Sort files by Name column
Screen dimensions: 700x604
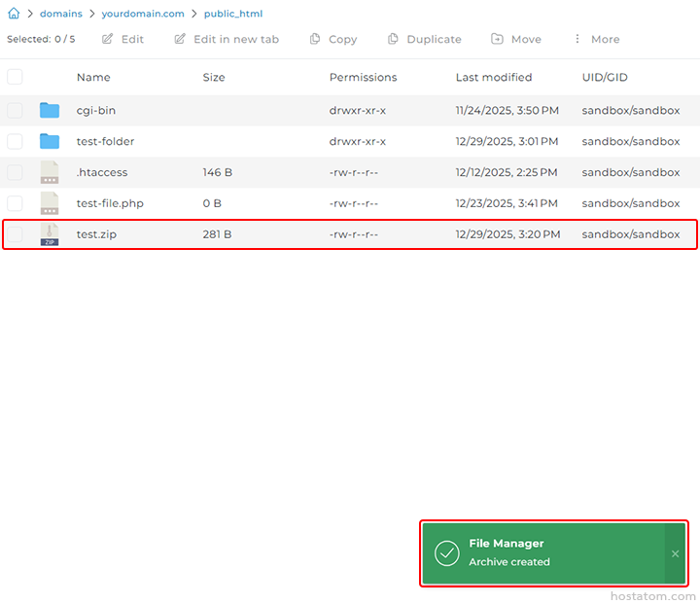click(93, 77)
